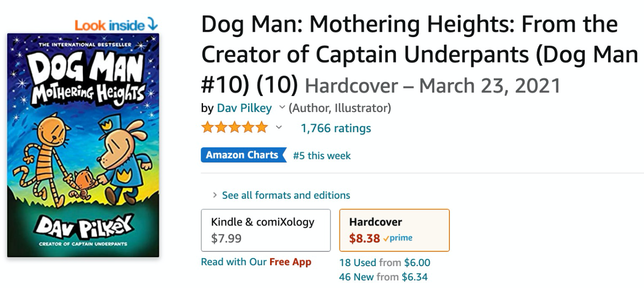
Task: Click the Look inside text link
Action: point(109,25)
